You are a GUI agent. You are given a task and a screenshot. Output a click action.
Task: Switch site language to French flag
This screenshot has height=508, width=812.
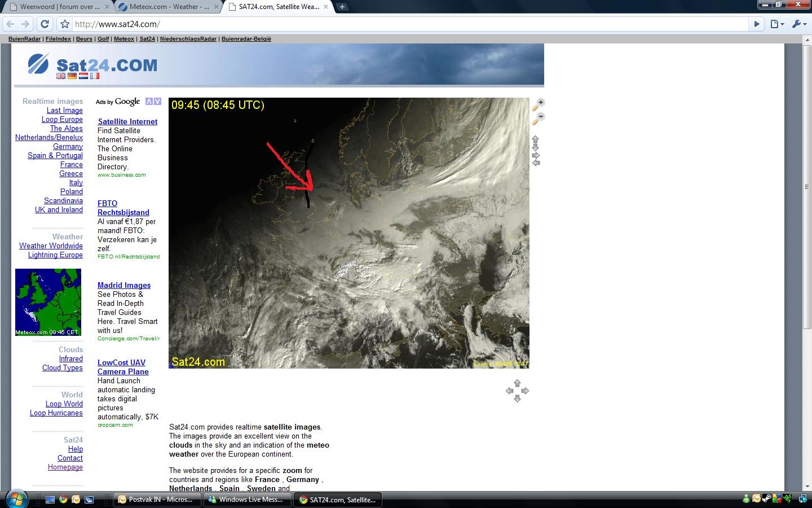pos(95,76)
